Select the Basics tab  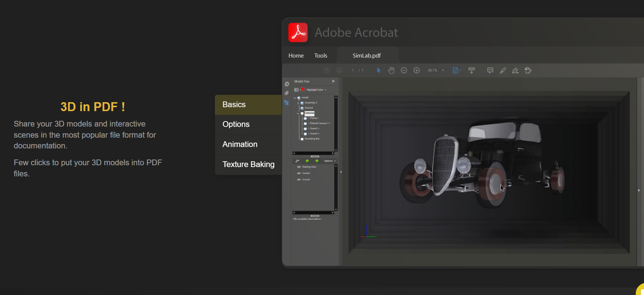[x=248, y=105]
